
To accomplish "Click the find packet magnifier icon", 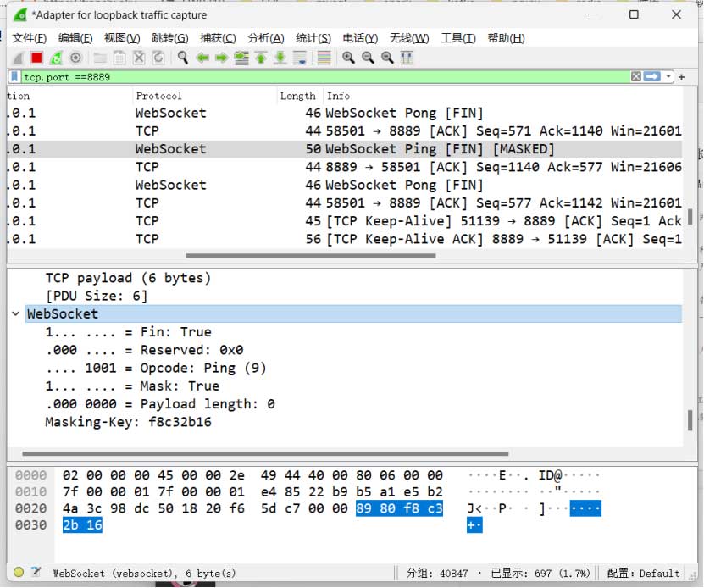I will (182, 58).
